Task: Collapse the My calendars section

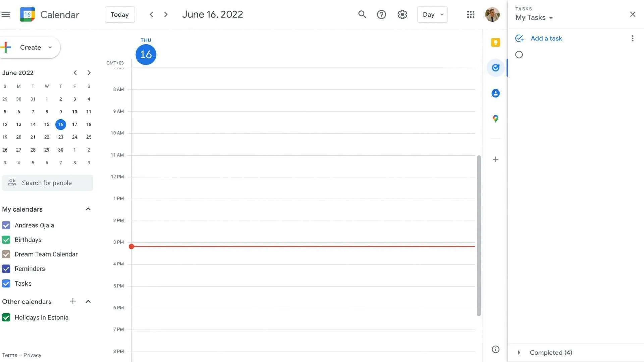Action: [88, 209]
